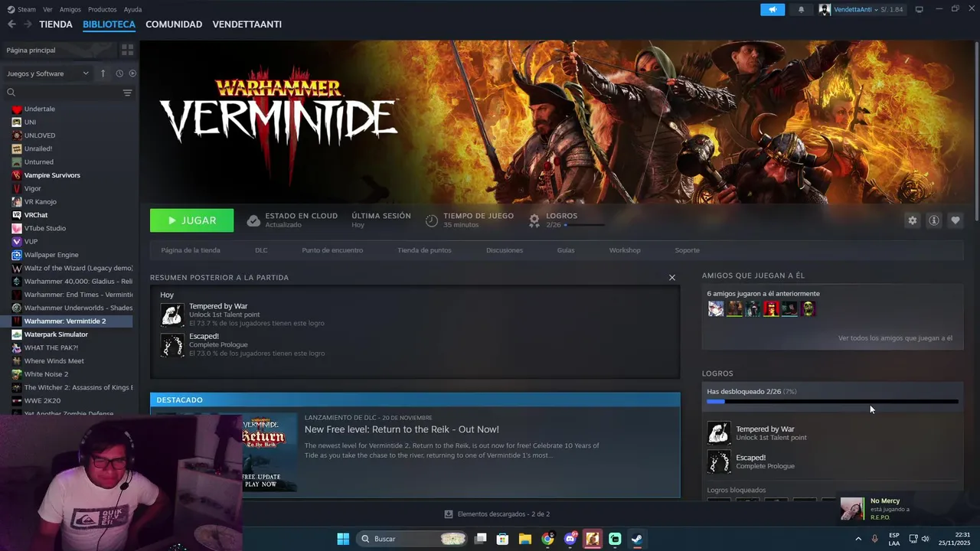
Task: Open Chrome from taskbar
Action: pyautogui.click(x=547, y=539)
